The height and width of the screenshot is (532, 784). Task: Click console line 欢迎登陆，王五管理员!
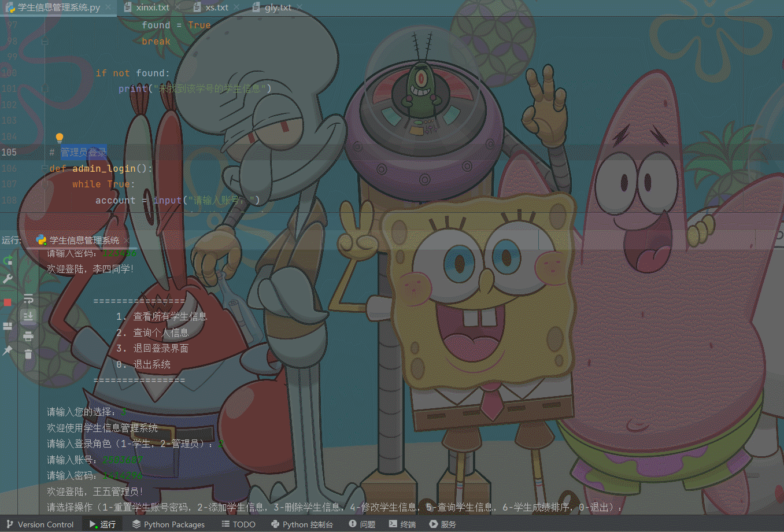point(95,492)
